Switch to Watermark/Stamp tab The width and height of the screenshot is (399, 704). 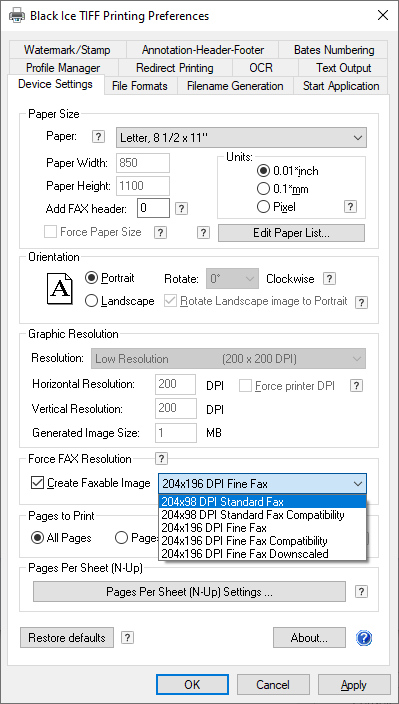67,50
